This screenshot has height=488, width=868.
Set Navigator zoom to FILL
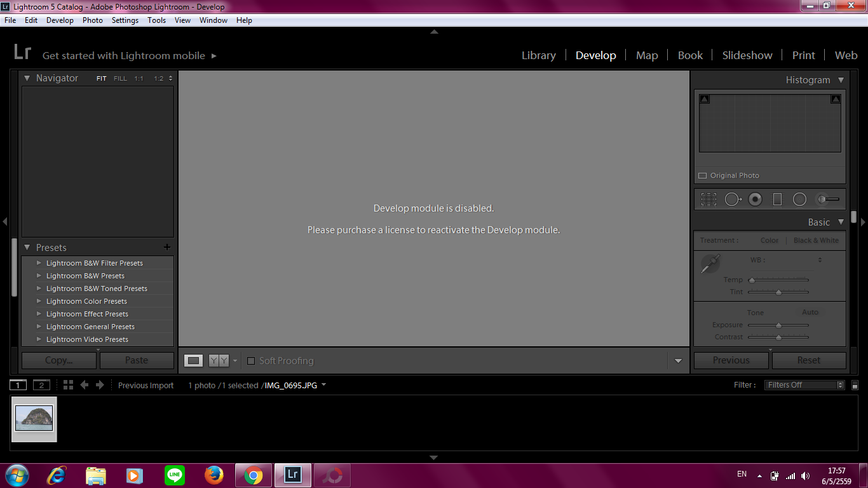pos(120,79)
